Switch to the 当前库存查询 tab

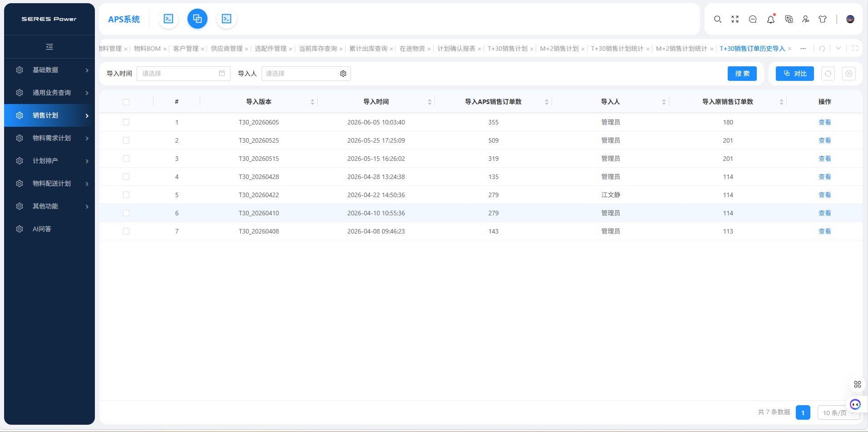click(318, 49)
